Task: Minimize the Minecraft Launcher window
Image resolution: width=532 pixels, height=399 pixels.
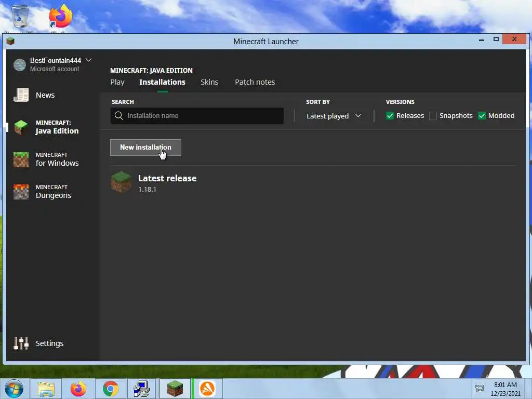Action: pos(482,39)
